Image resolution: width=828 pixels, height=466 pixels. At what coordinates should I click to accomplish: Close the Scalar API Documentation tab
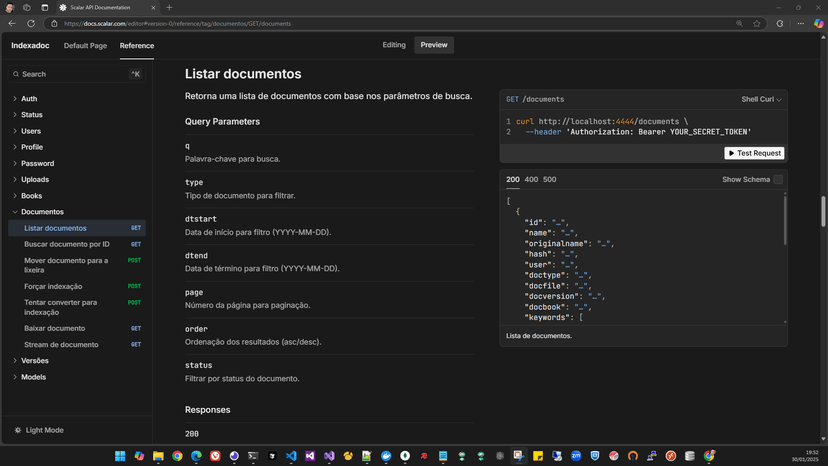click(x=153, y=7)
